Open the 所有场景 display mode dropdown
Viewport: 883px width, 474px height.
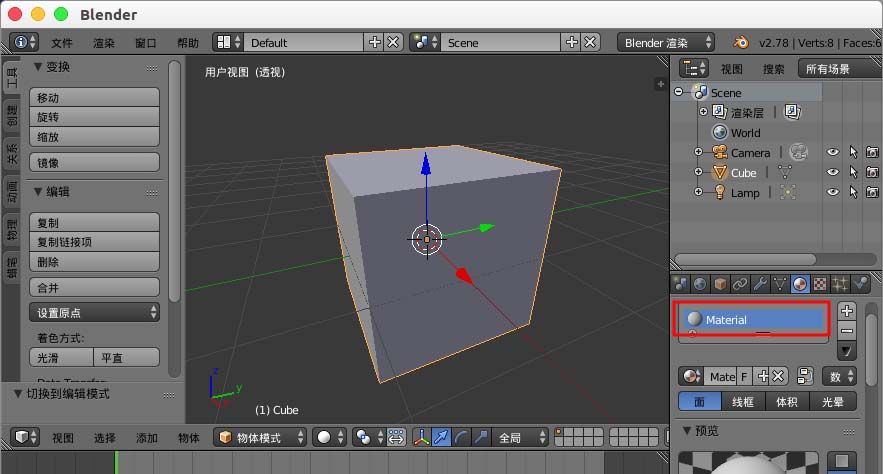coord(839,69)
